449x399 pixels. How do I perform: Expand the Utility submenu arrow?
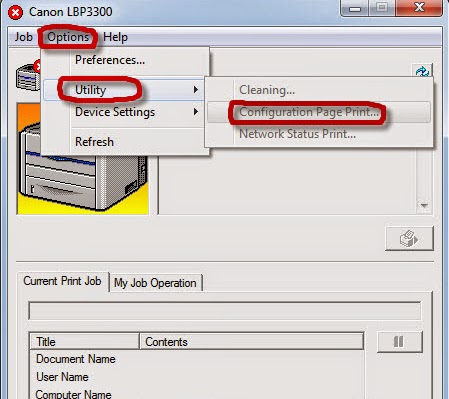[196, 90]
